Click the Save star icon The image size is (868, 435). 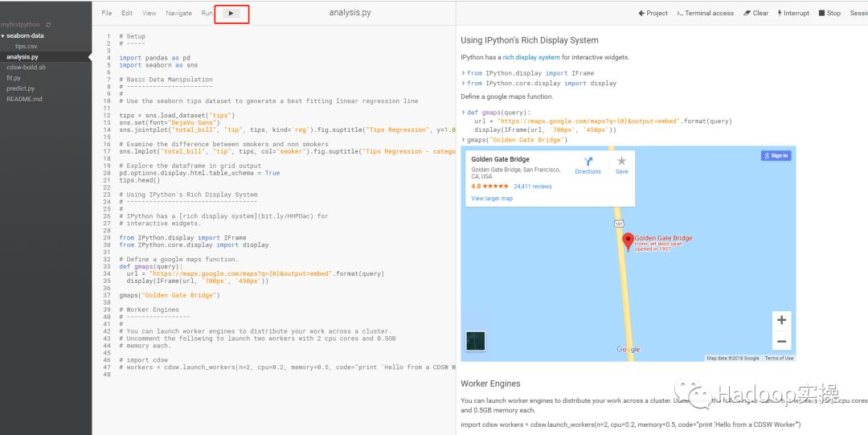[621, 161]
